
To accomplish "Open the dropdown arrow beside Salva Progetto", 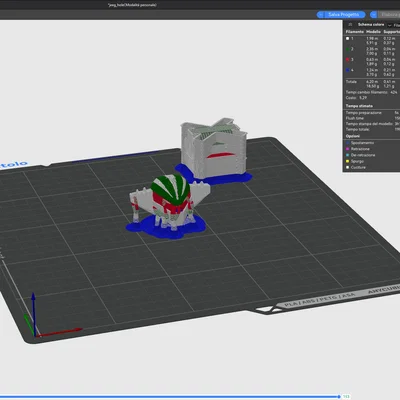I will point(320,15).
